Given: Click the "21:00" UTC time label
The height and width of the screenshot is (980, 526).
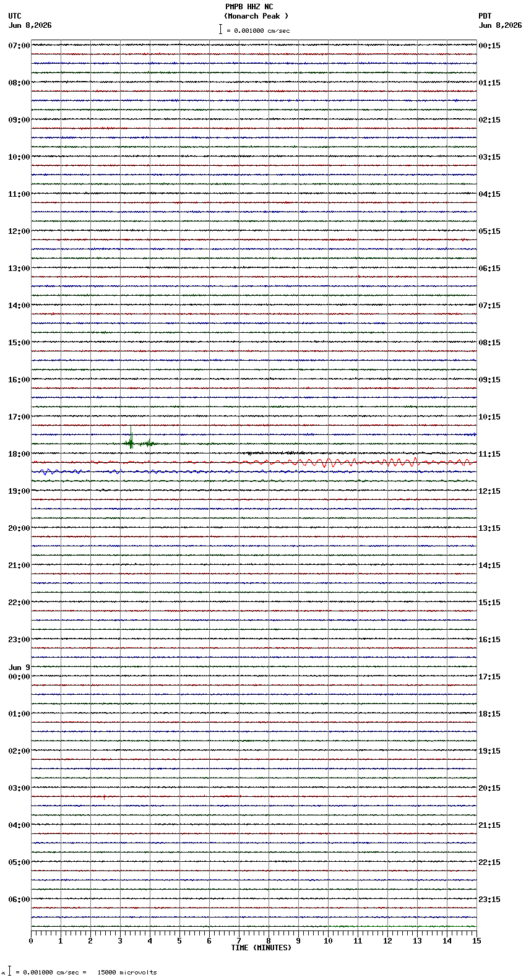Looking at the screenshot, I should point(19,565).
